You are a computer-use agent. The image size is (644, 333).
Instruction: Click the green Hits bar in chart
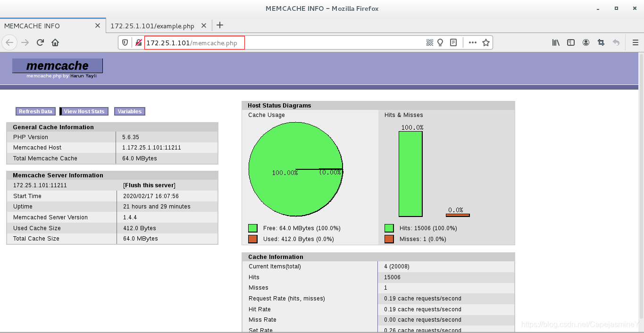pos(410,174)
